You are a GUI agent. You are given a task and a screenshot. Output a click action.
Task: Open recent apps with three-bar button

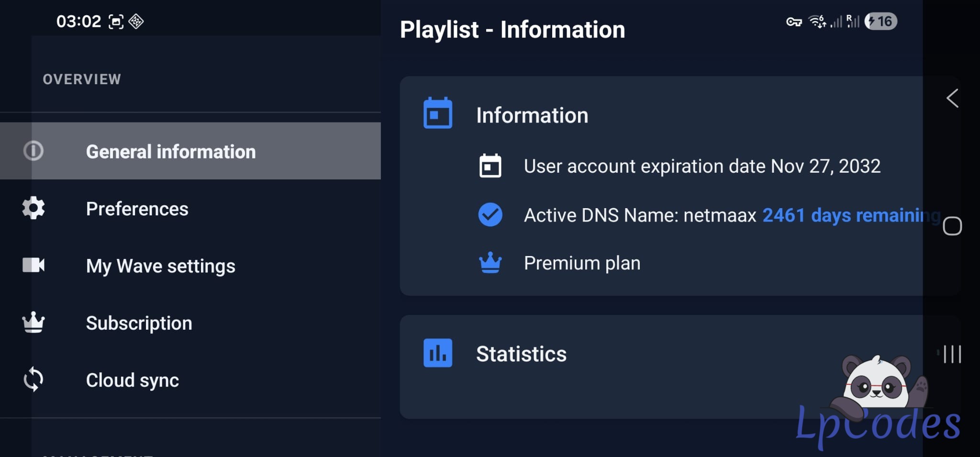pyautogui.click(x=952, y=354)
